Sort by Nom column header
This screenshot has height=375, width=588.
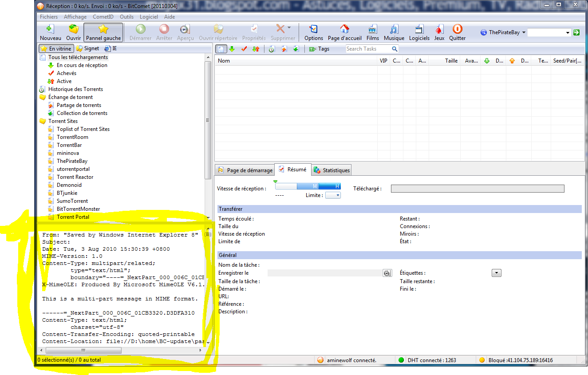coord(296,61)
